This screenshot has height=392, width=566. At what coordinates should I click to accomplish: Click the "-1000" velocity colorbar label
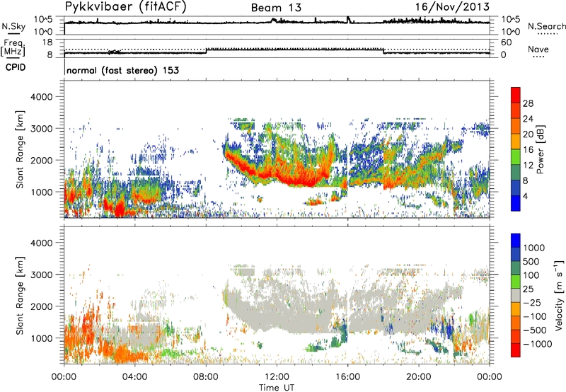538,344
